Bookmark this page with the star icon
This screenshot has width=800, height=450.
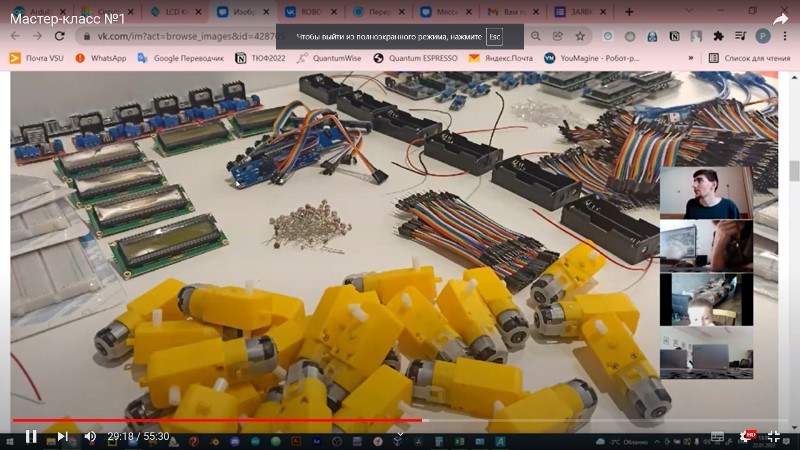click(x=580, y=36)
